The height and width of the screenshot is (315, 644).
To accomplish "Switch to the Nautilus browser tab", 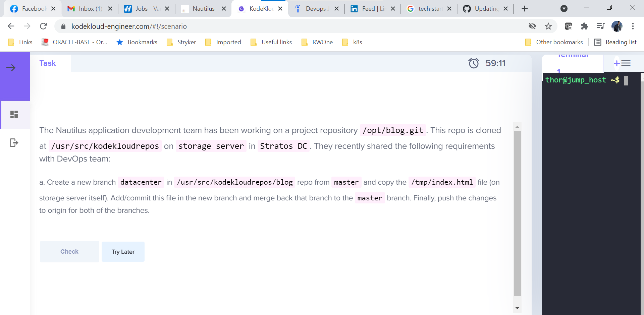I will pos(203,9).
